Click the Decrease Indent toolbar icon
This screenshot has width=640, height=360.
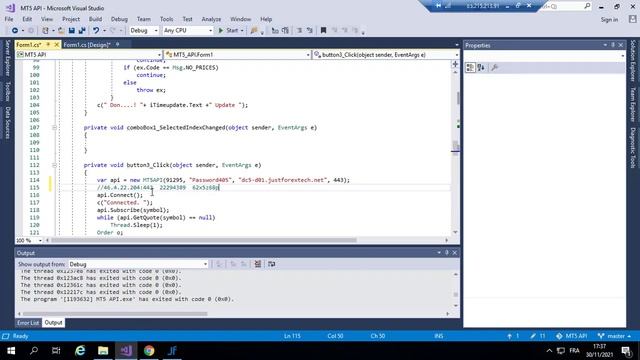pos(299,31)
